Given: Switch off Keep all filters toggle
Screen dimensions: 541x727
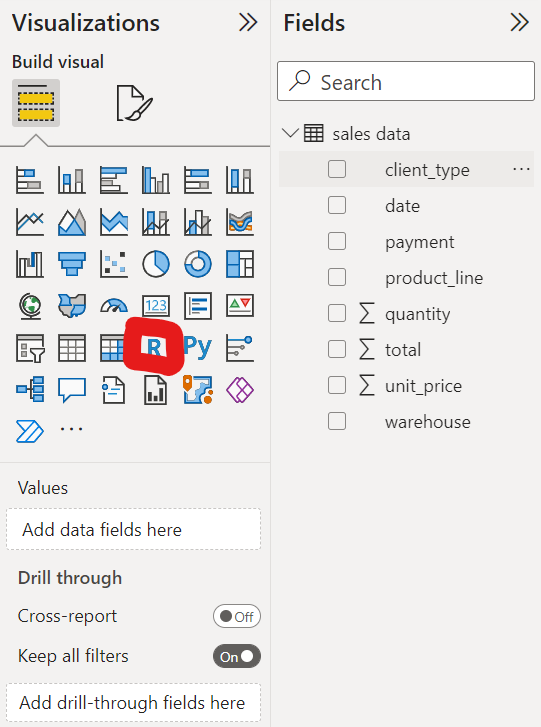Looking at the screenshot, I should tap(237, 656).
